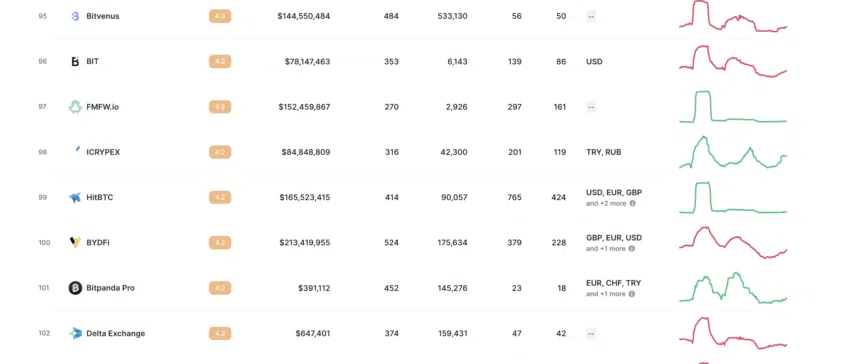Click the HitBTC logo icon
850x364 pixels.
coord(75,197)
